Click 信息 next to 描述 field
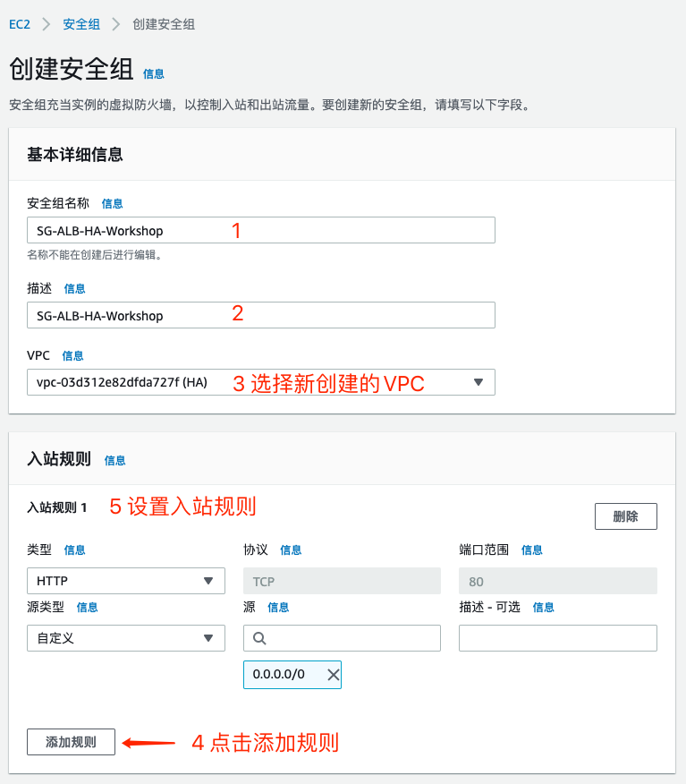 [x=74, y=288]
